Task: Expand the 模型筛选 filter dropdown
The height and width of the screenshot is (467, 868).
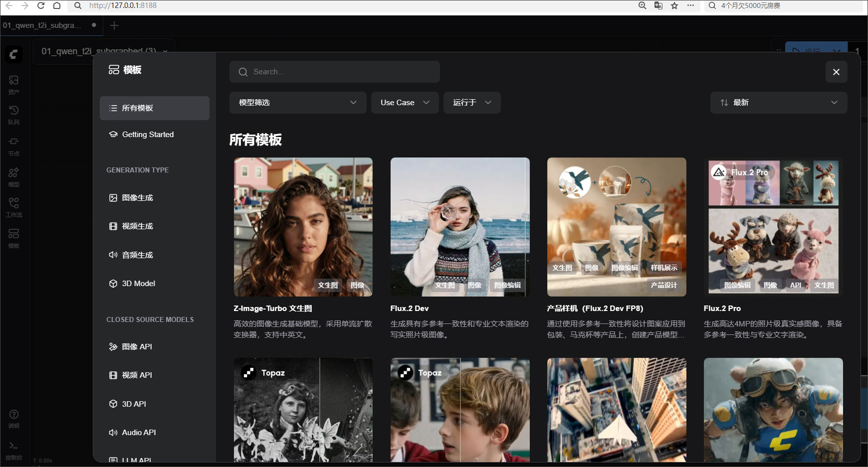Action: click(x=298, y=102)
